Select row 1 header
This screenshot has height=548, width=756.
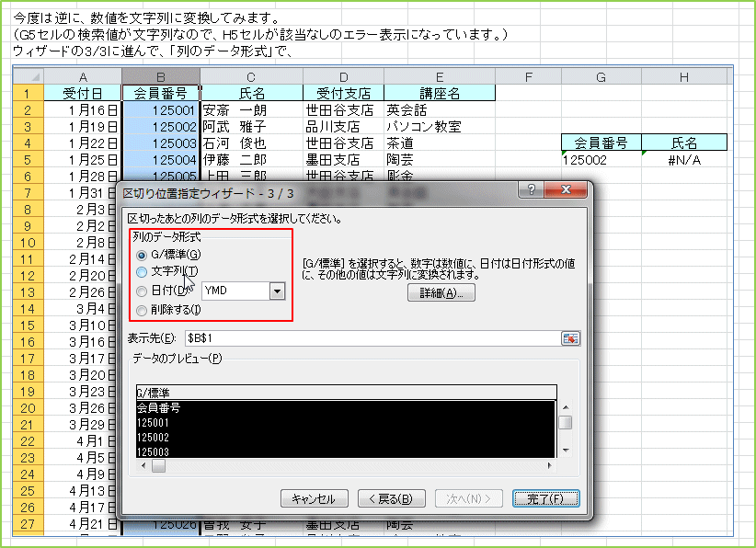(x=28, y=93)
